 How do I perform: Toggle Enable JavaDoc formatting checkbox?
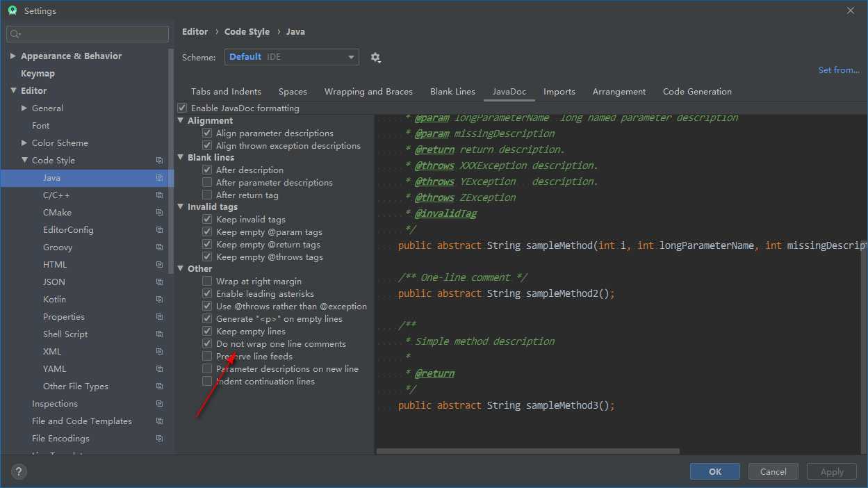pyautogui.click(x=182, y=108)
